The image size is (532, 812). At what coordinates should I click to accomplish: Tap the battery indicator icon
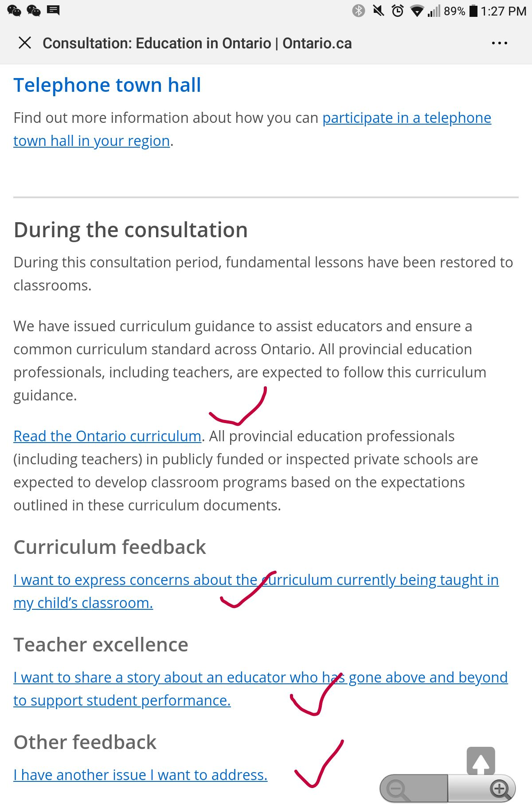[473, 11]
